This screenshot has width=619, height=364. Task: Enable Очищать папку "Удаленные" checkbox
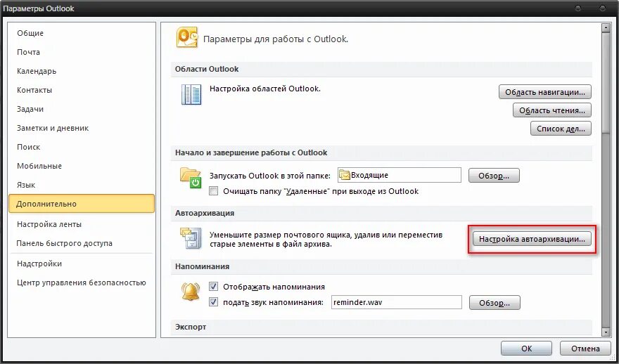click(214, 191)
